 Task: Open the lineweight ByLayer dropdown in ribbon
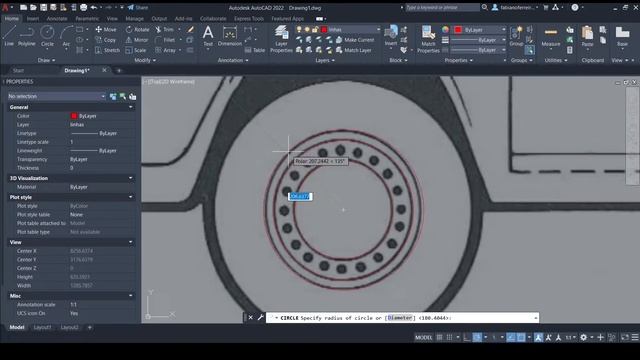pyautogui.click(x=478, y=40)
